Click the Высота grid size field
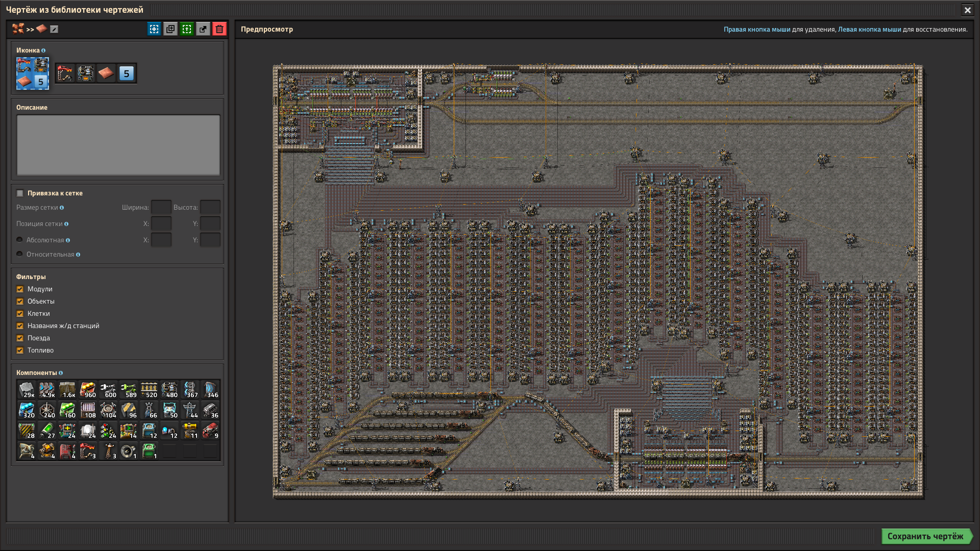Viewport: 980px width, 551px height. coord(210,208)
